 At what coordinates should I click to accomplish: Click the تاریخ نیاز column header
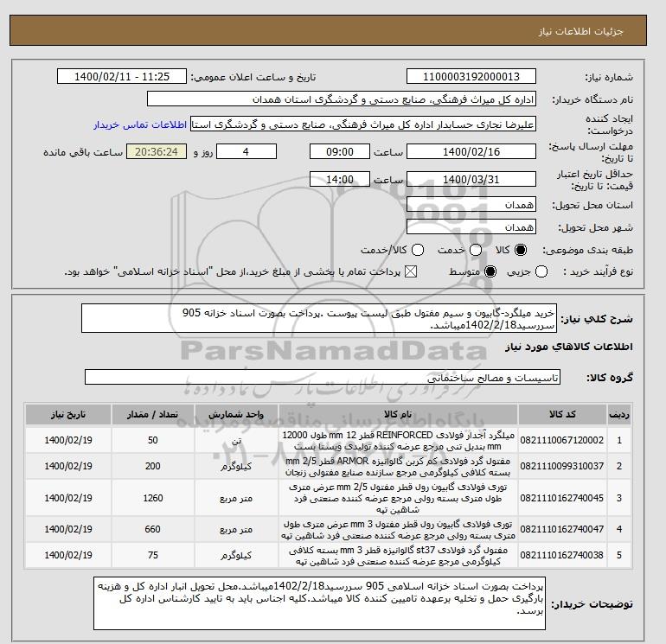click(x=68, y=415)
